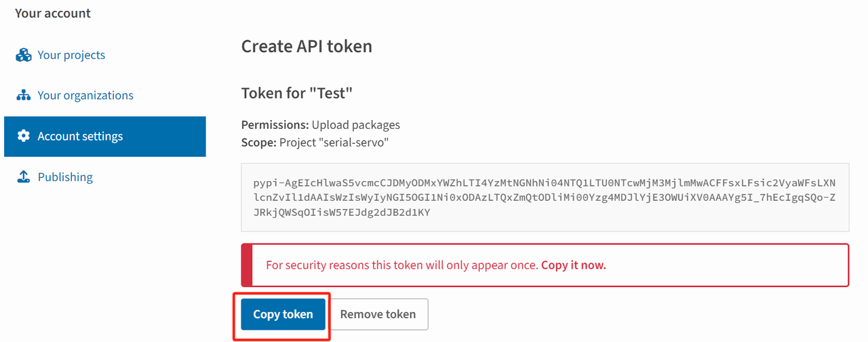
Task: Click the Remove token button
Action: [378, 314]
